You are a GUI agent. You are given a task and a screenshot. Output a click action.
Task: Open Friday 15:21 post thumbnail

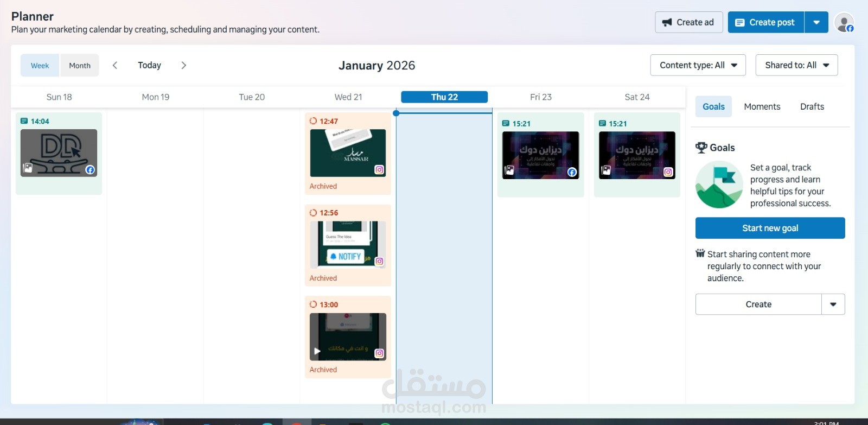540,155
